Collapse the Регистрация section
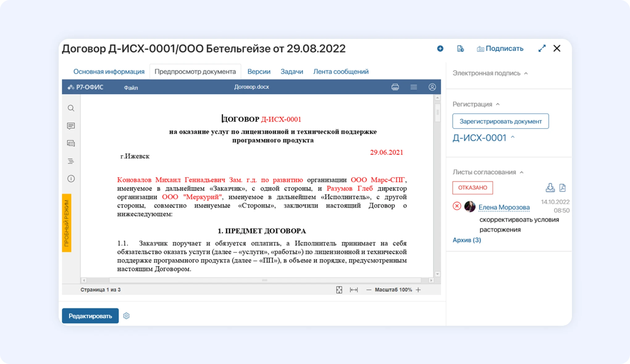 (x=498, y=105)
